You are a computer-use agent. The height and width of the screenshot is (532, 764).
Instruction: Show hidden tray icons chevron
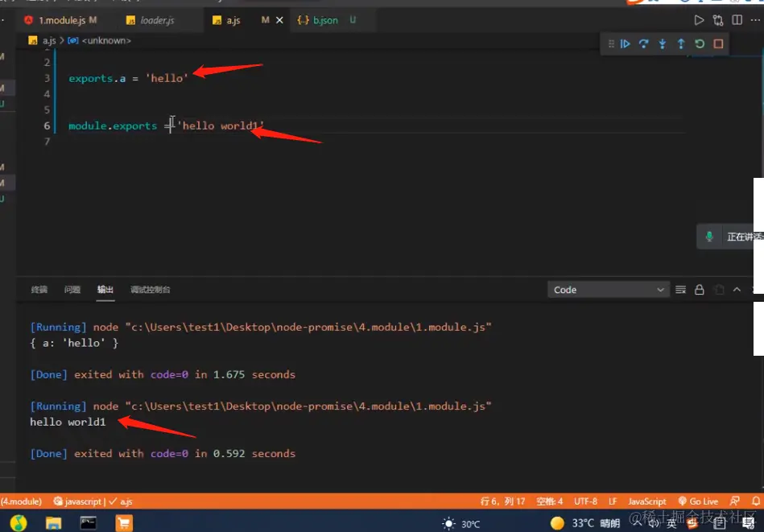pyautogui.click(x=637, y=522)
